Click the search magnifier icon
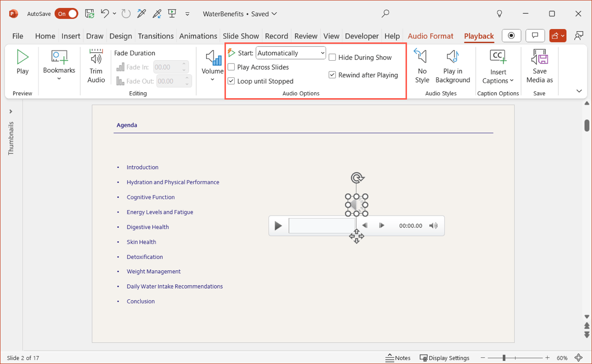592x364 pixels. 385,14
